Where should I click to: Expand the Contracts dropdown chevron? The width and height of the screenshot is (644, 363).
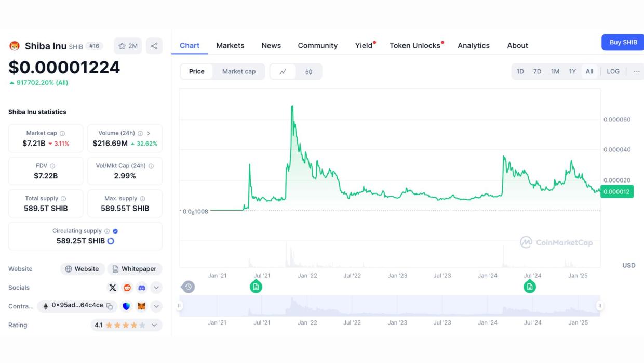pyautogui.click(x=156, y=306)
